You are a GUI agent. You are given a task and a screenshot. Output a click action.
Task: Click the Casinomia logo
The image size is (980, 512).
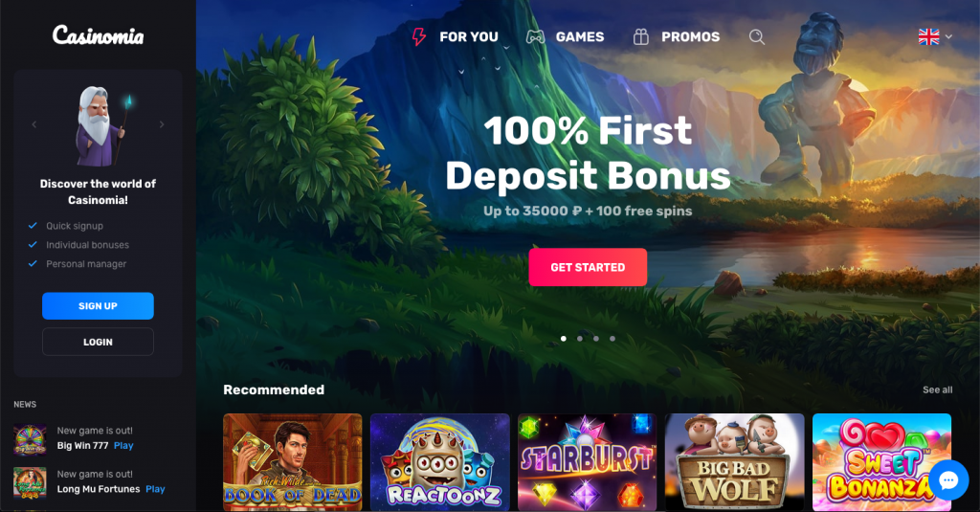99,35
